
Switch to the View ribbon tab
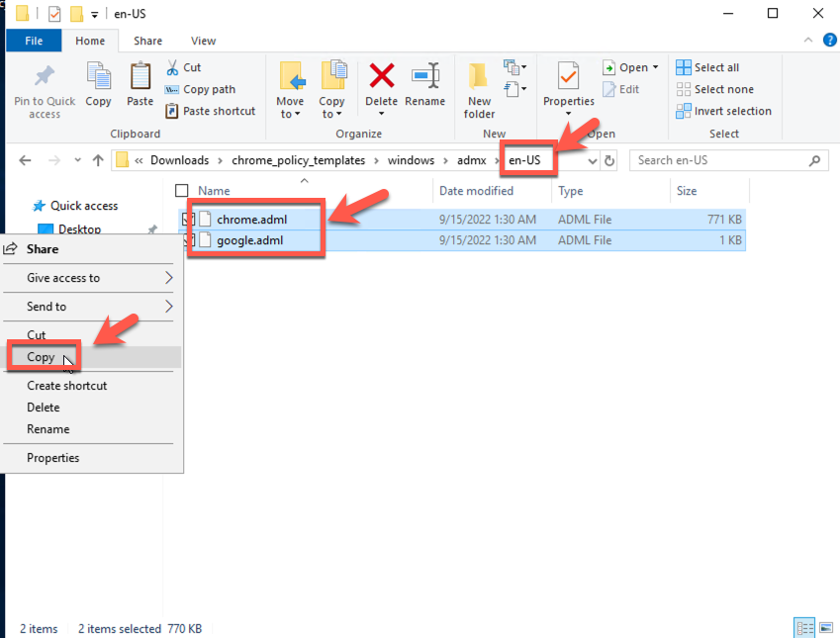pos(203,41)
